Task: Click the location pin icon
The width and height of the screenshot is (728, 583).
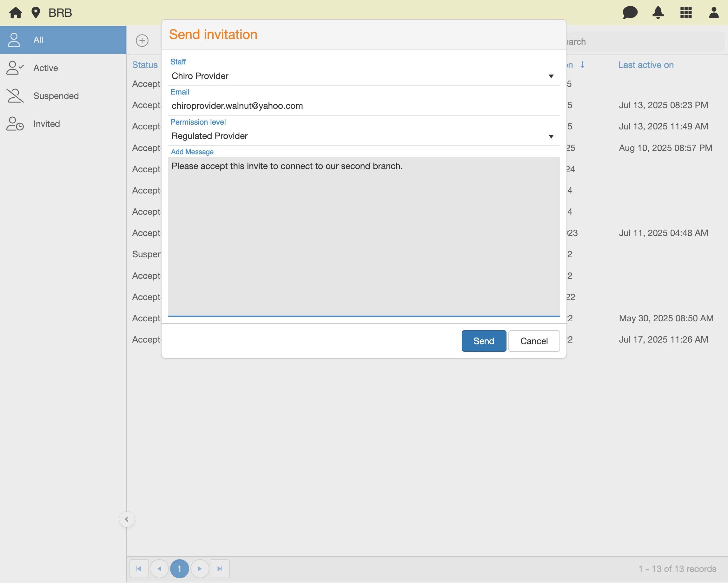Action: (36, 13)
